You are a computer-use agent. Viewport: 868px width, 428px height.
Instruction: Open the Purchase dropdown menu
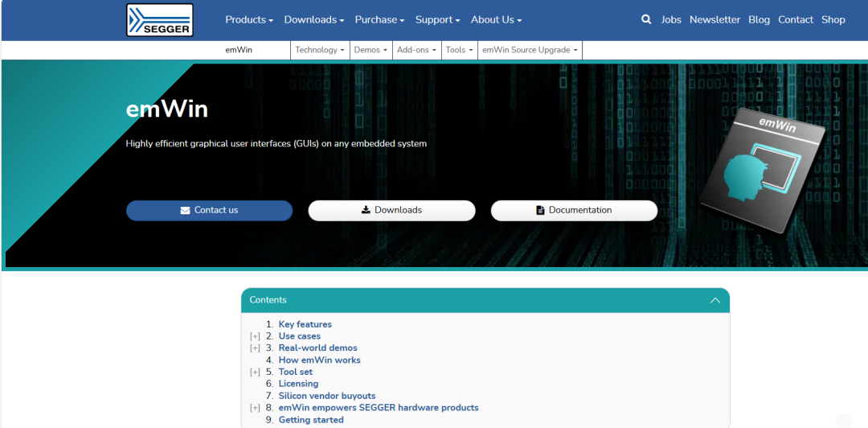(379, 19)
